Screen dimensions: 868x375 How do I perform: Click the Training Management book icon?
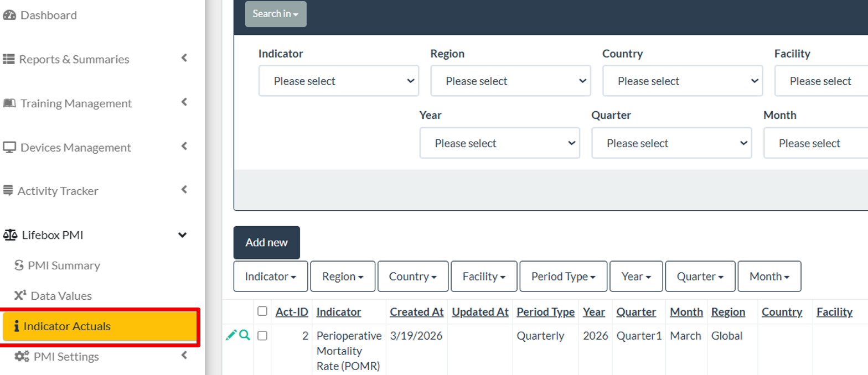[x=9, y=103]
